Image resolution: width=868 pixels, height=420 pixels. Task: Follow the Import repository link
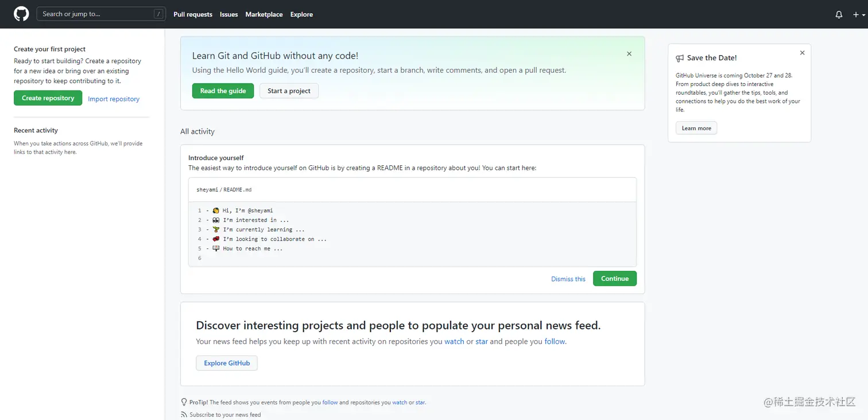pyautogui.click(x=114, y=99)
